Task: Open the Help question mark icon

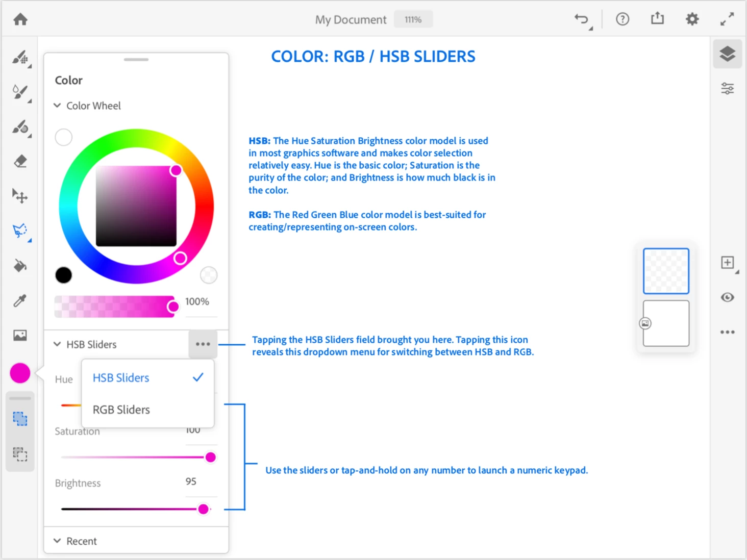Action: [x=622, y=19]
